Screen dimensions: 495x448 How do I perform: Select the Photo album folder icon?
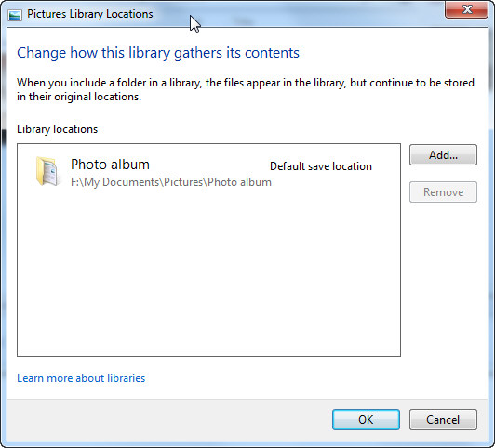(x=47, y=171)
